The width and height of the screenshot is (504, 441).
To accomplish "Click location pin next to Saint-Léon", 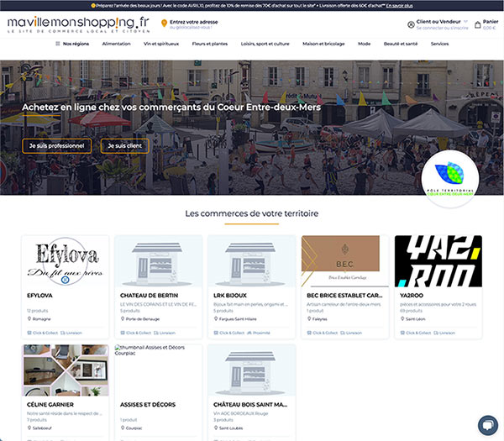I will tap(402, 319).
